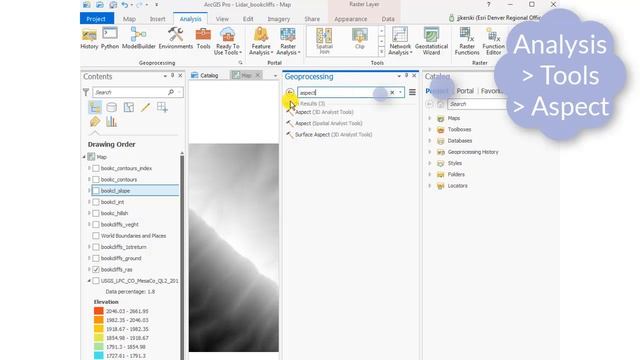Switch Contents to List By Drawing Order
Image resolution: width=640 pixels, height=360 pixels.
[95, 107]
